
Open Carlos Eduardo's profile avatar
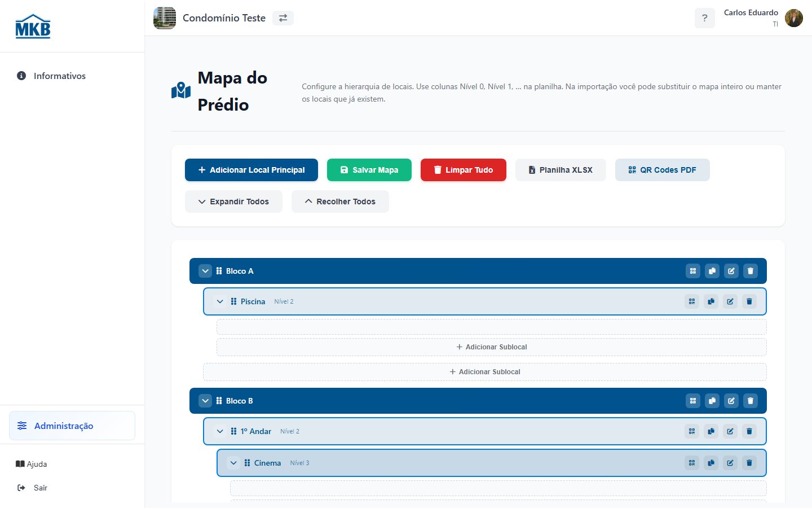[x=794, y=18]
